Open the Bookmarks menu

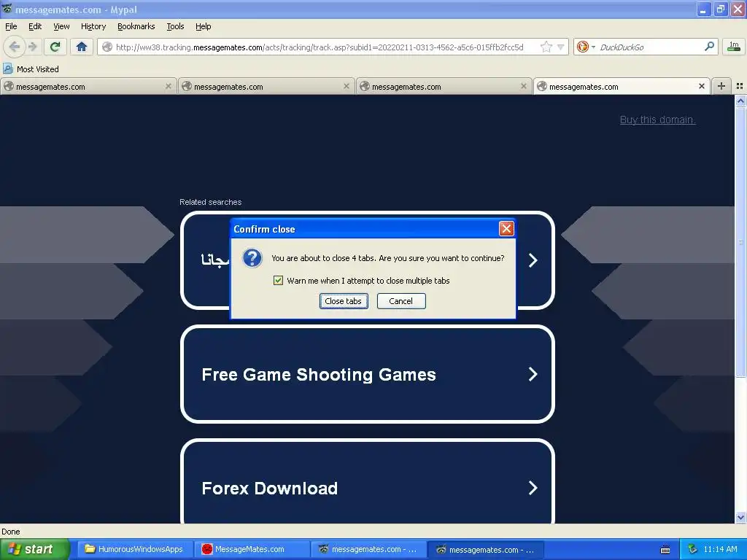point(136,26)
